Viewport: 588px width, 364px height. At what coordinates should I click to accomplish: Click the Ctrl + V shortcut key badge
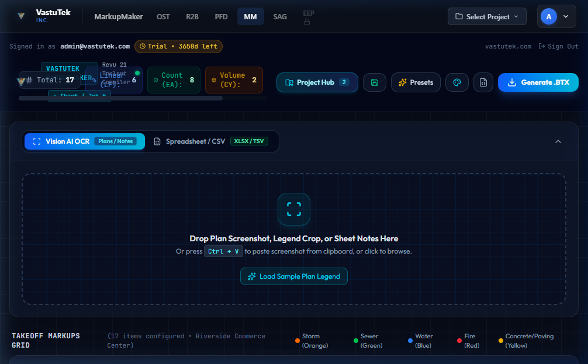click(223, 251)
